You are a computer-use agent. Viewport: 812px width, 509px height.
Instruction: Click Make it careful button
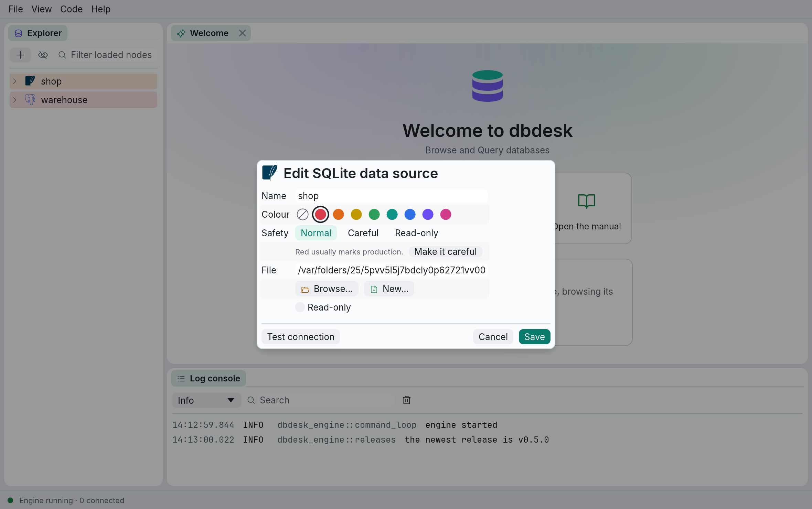click(445, 252)
